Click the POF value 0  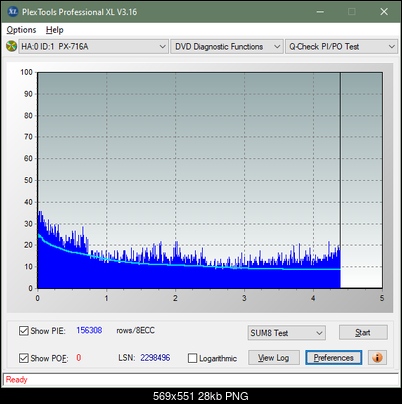(x=79, y=358)
